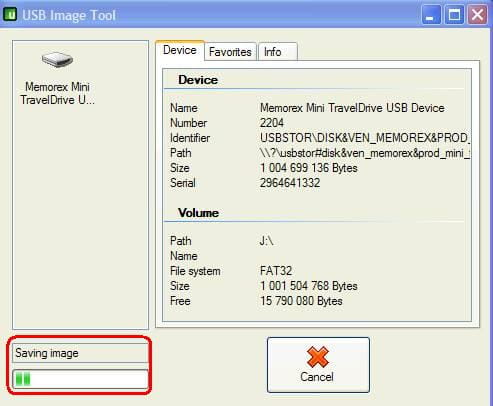This screenshot has height=406, width=493.
Task: Click the USB Image Tool title bar icon
Action: tap(10, 15)
